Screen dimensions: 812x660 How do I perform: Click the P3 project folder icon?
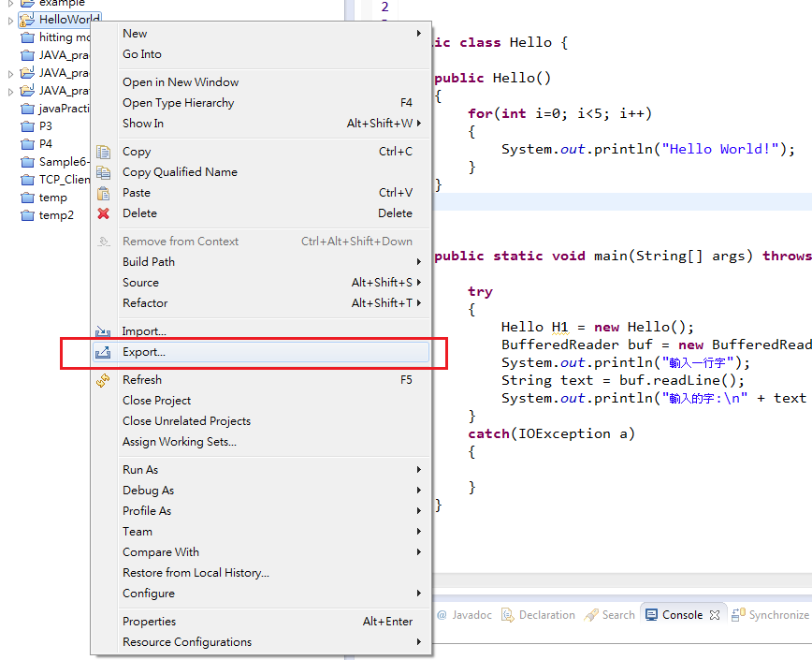[x=27, y=126]
